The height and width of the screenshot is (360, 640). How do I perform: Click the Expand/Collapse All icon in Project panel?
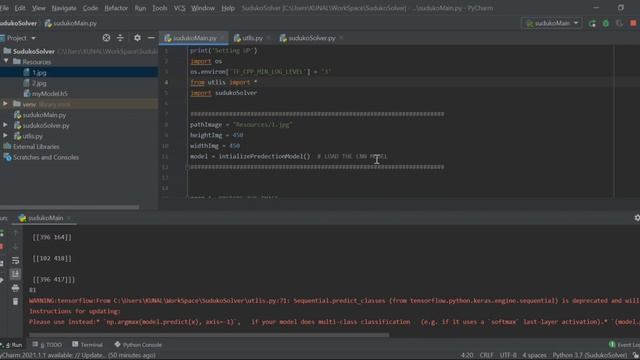pos(120,38)
